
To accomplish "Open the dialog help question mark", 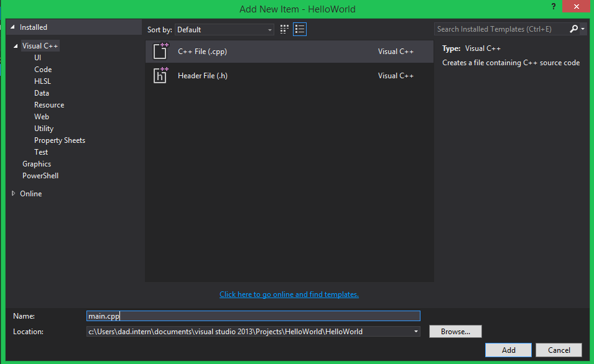I will tap(554, 6).
